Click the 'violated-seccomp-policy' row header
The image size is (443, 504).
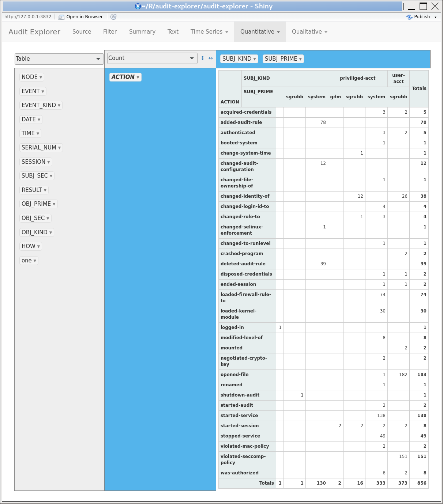click(x=247, y=460)
